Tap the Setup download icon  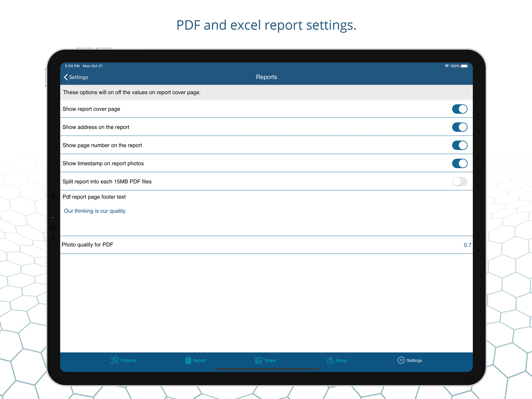pos(330,360)
